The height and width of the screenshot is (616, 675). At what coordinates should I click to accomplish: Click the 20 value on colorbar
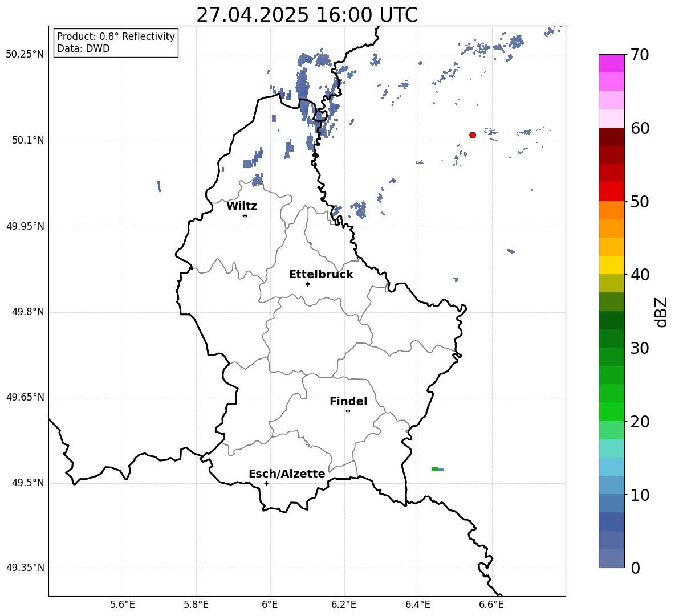(x=640, y=422)
